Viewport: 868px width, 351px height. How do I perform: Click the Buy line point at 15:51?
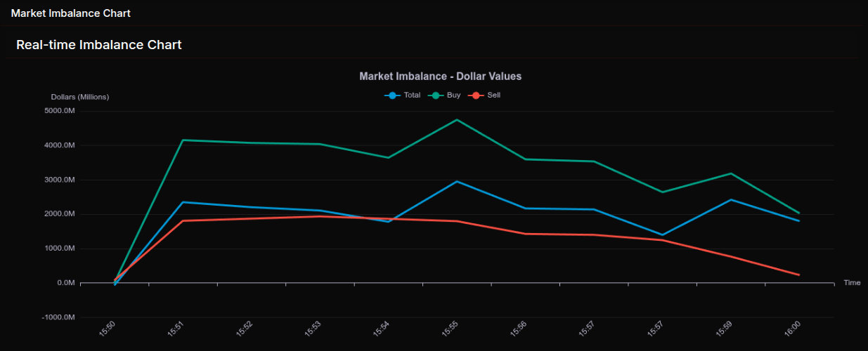pyautogui.click(x=183, y=140)
